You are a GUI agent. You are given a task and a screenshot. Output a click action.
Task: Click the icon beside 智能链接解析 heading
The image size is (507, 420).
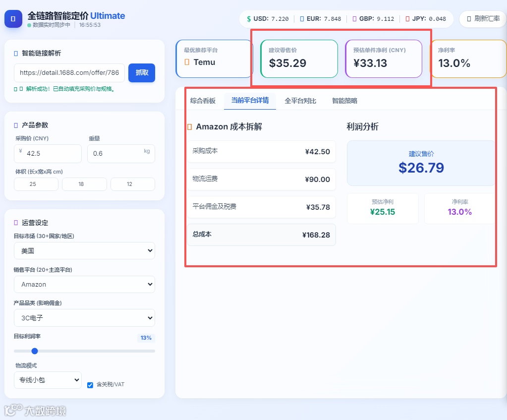click(x=16, y=54)
